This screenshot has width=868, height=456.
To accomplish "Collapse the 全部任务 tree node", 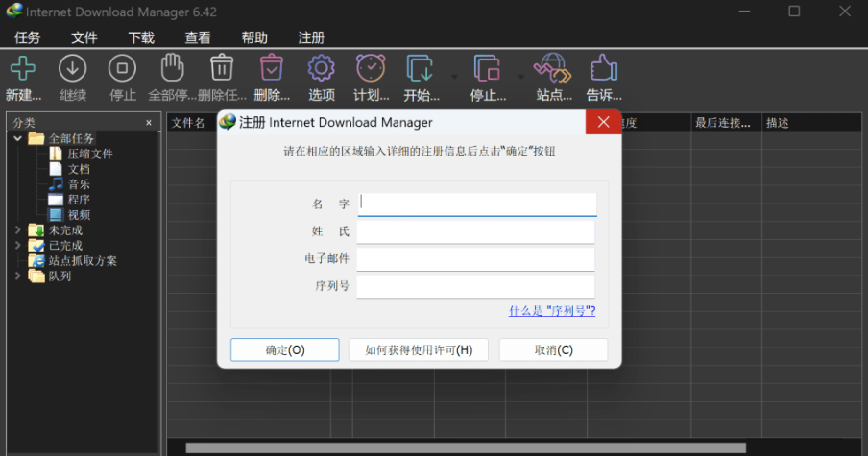I will (17, 138).
